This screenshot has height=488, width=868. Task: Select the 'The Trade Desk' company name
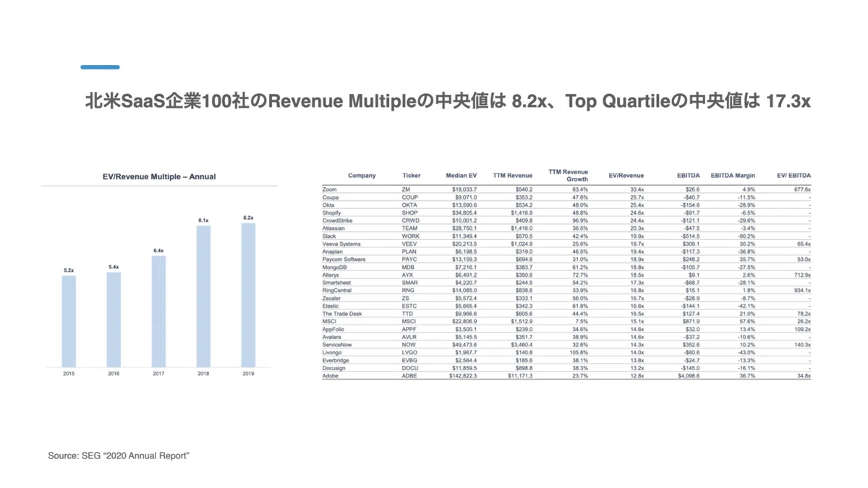[x=341, y=314]
